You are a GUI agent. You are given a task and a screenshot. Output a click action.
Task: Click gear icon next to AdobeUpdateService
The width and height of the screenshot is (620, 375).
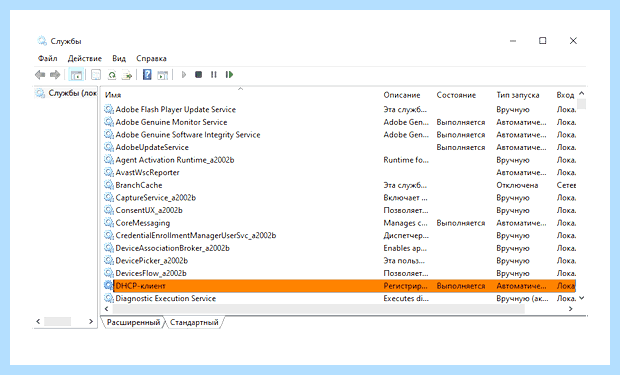coord(109,147)
